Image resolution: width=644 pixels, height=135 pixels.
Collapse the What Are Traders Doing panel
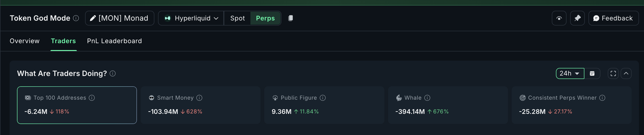tap(627, 73)
